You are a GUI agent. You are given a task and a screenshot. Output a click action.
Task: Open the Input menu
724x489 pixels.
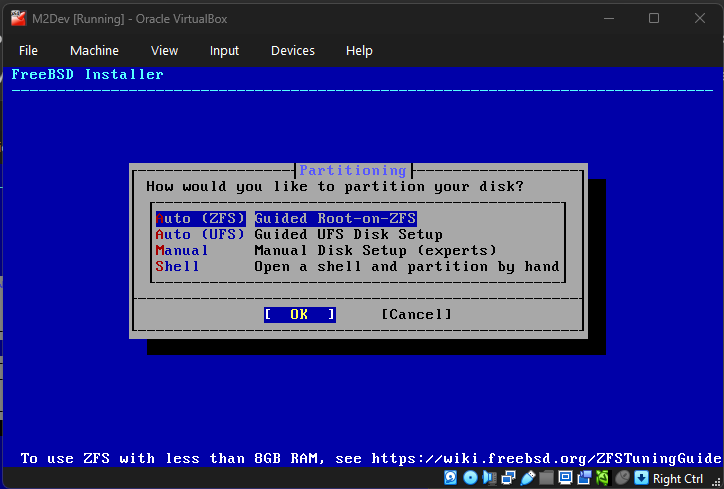[224, 51]
